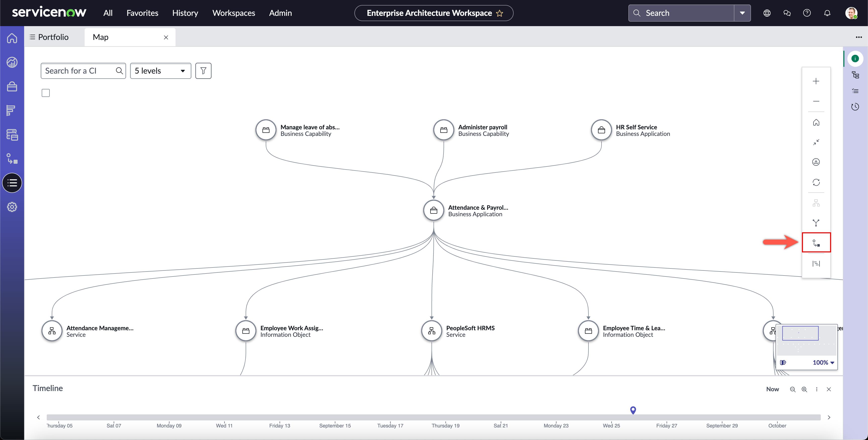Open the Workspaces menu
Image resolution: width=868 pixels, height=440 pixels.
(x=234, y=13)
